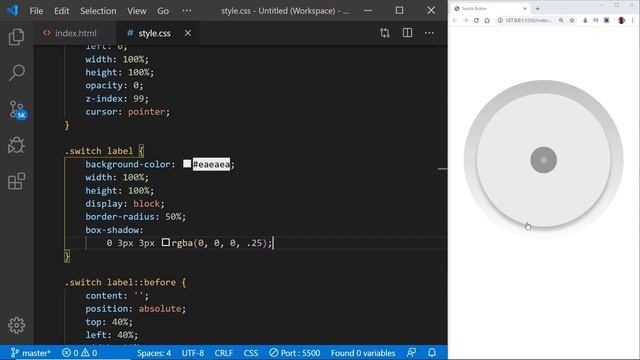Open the Run and Debug view
Image resolution: width=640 pixels, height=360 pixels.
click(x=16, y=145)
